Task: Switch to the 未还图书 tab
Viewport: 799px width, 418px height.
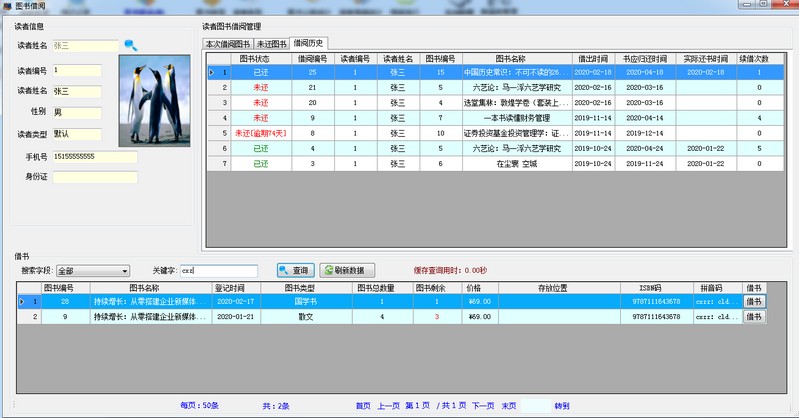Action: [x=272, y=44]
